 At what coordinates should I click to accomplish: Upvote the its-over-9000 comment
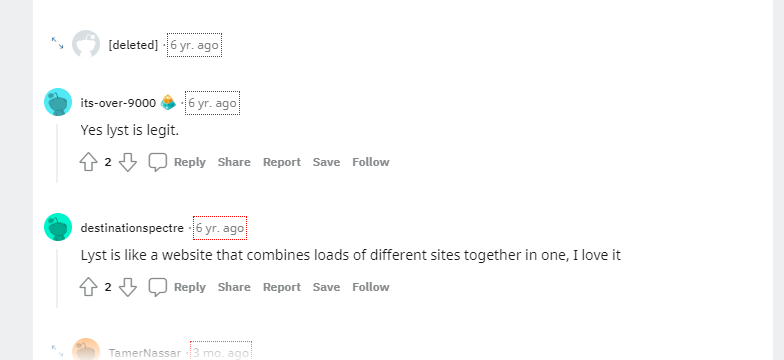coord(88,162)
